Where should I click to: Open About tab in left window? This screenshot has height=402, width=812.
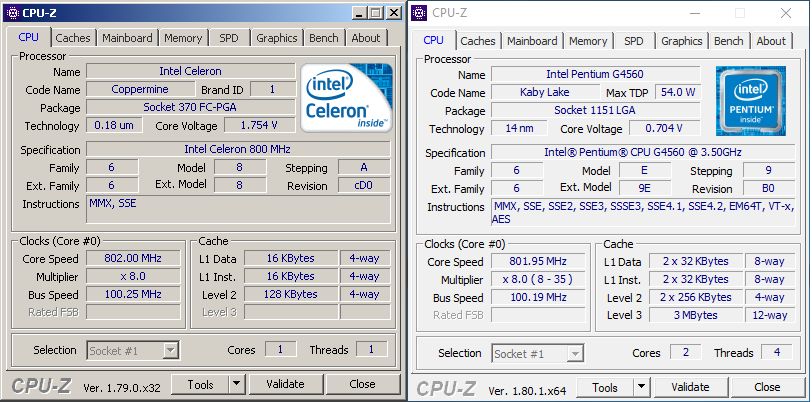click(x=366, y=38)
